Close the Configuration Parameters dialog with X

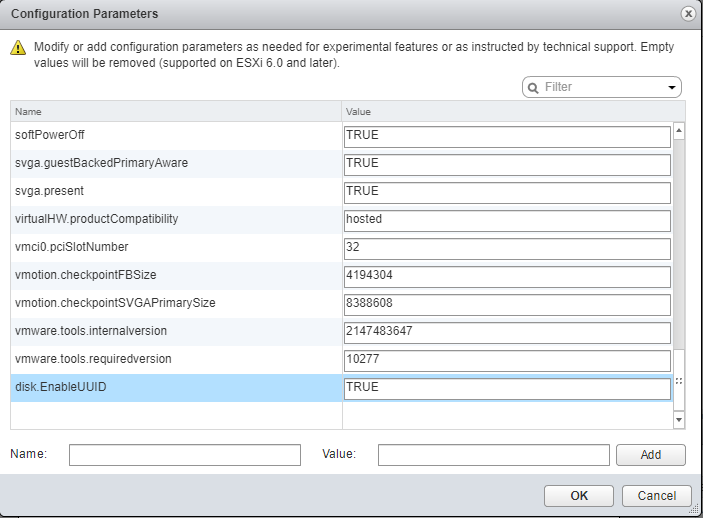coord(688,14)
